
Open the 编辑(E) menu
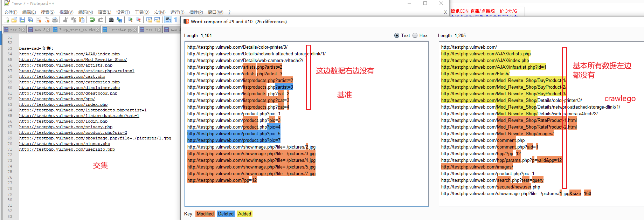pyautogui.click(x=29, y=12)
